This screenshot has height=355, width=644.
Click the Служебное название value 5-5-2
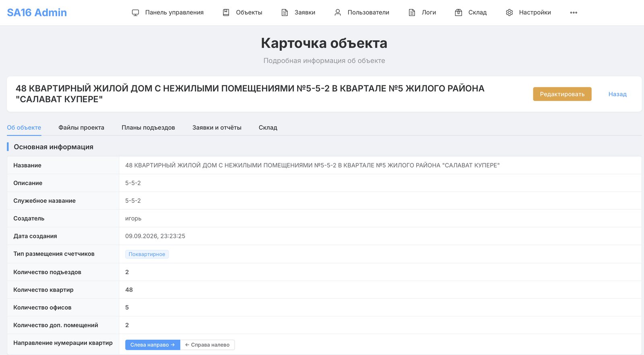(133, 201)
